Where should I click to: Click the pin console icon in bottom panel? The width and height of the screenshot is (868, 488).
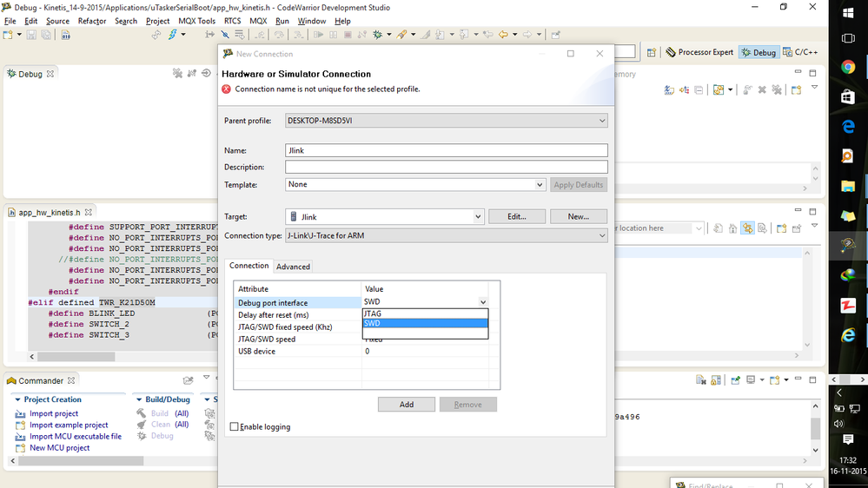click(x=736, y=380)
